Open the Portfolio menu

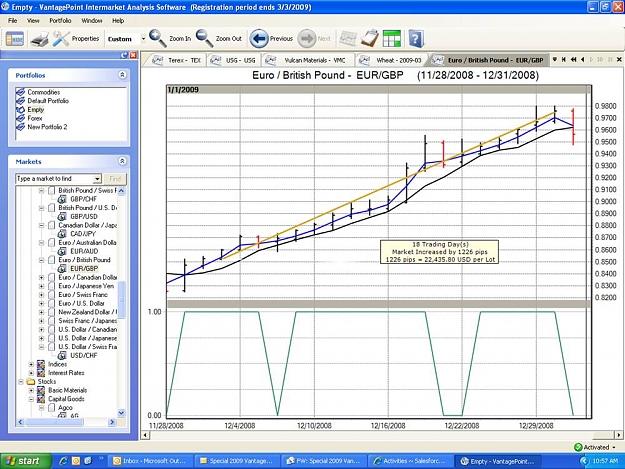(x=60, y=21)
